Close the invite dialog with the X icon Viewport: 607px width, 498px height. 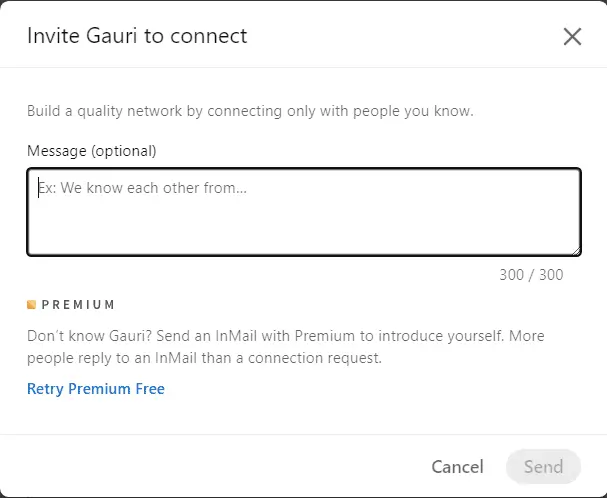click(572, 37)
